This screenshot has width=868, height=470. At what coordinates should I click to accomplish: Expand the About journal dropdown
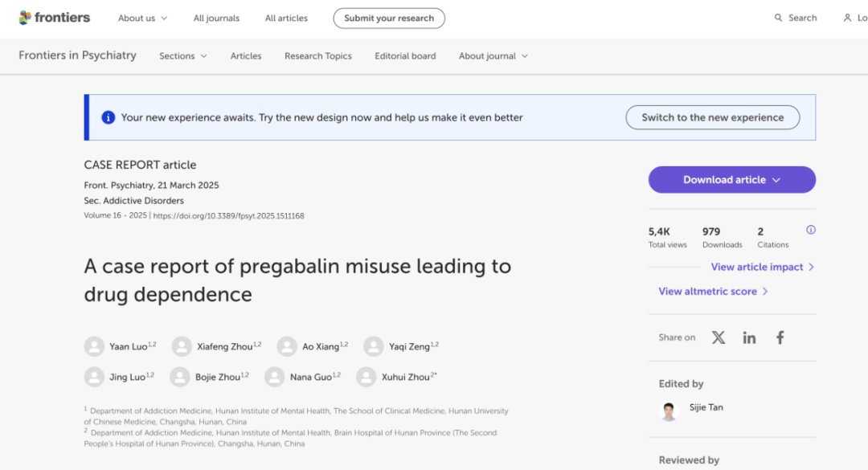[x=493, y=56]
